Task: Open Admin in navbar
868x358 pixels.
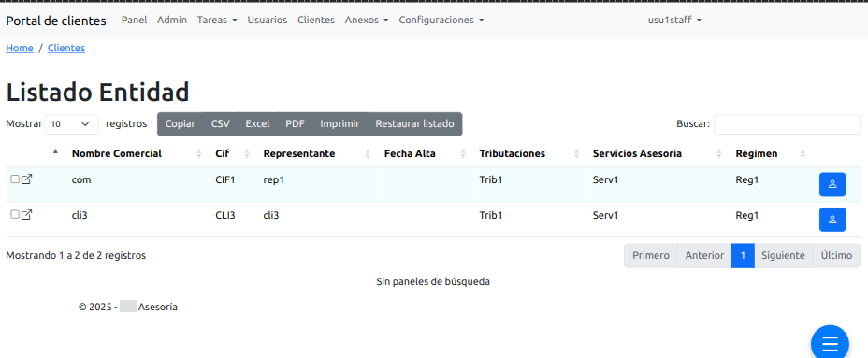Action: point(172,20)
